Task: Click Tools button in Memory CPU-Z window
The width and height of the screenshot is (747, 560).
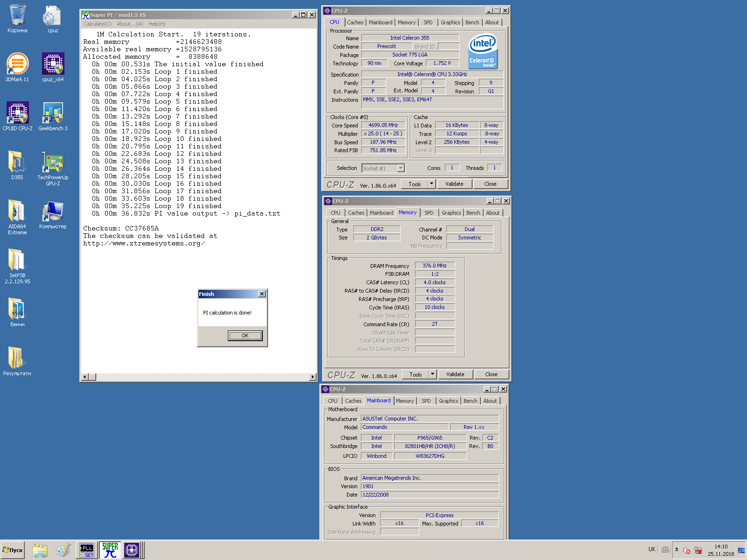Action: 416,374
